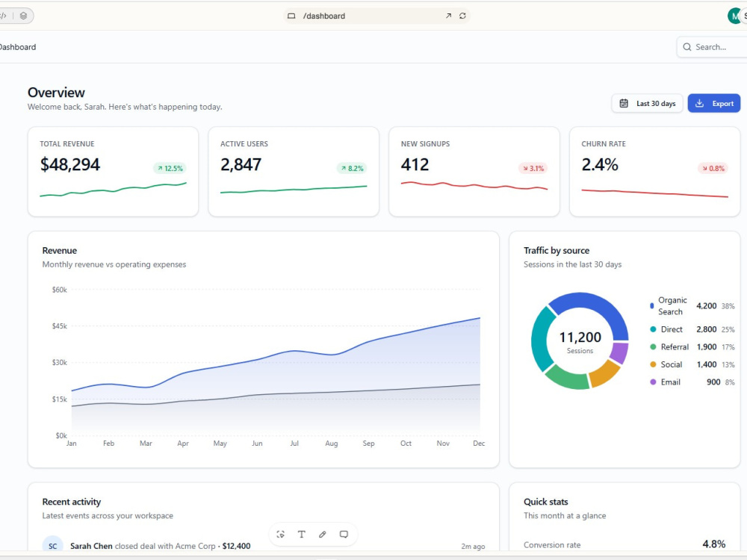Reload the preview with refresh icon
747x560 pixels.
coord(462,16)
